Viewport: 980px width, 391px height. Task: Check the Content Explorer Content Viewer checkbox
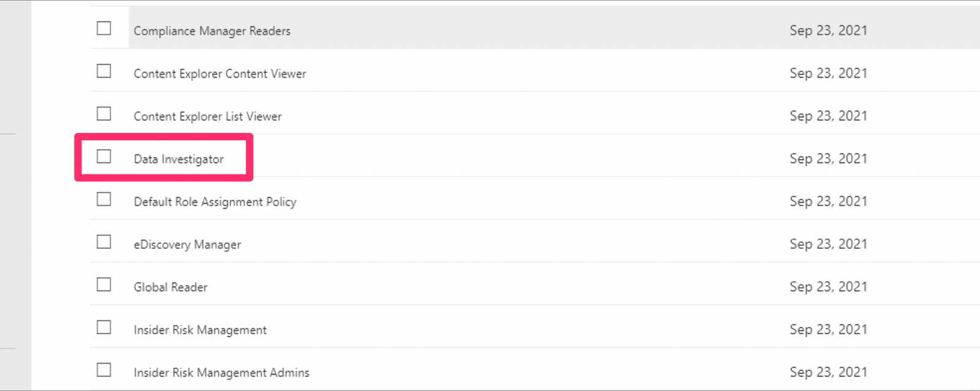coord(104,71)
